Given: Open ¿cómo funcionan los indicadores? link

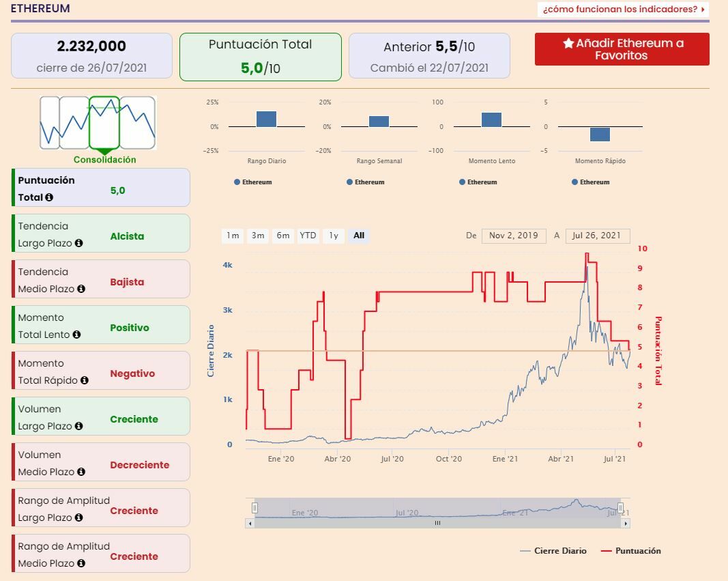Looking at the screenshot, I should click(x=623, y=10).
